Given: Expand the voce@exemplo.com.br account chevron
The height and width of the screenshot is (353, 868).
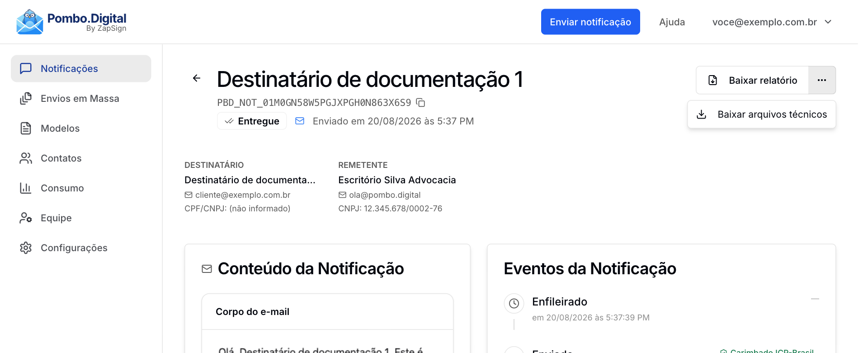Looking at the screenshot, I should point(828,22).
